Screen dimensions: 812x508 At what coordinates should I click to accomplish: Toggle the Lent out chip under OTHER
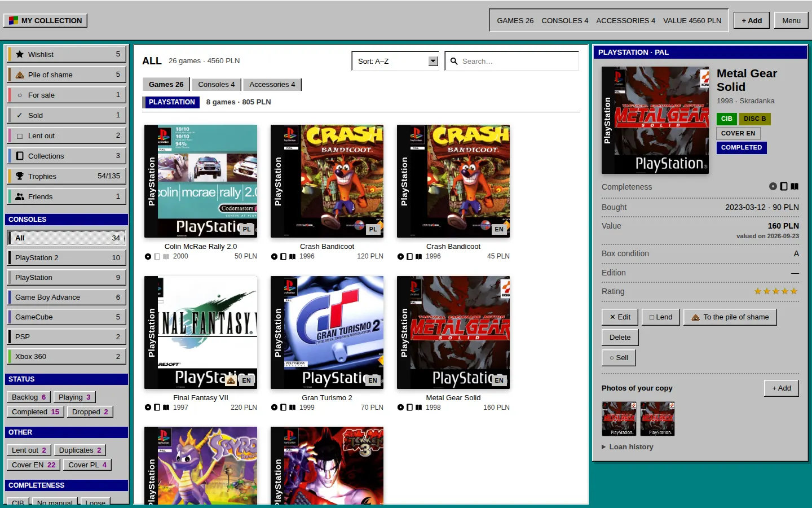point(29,450)
